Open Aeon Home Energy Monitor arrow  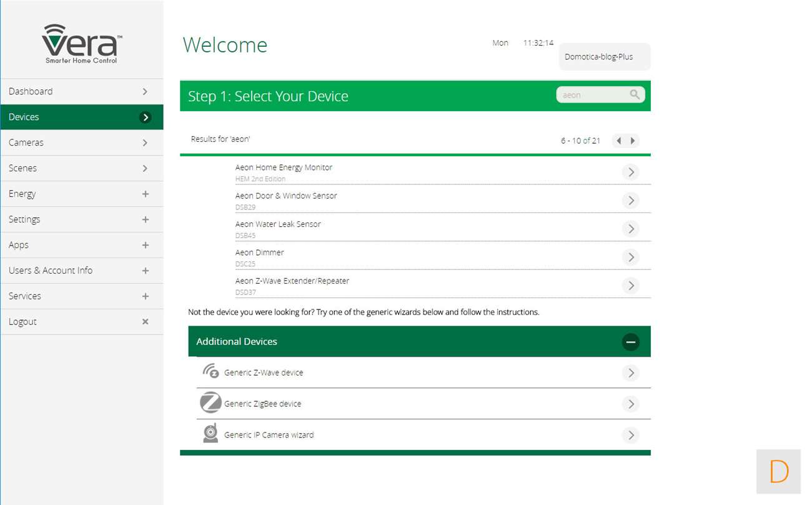point(631,172)
